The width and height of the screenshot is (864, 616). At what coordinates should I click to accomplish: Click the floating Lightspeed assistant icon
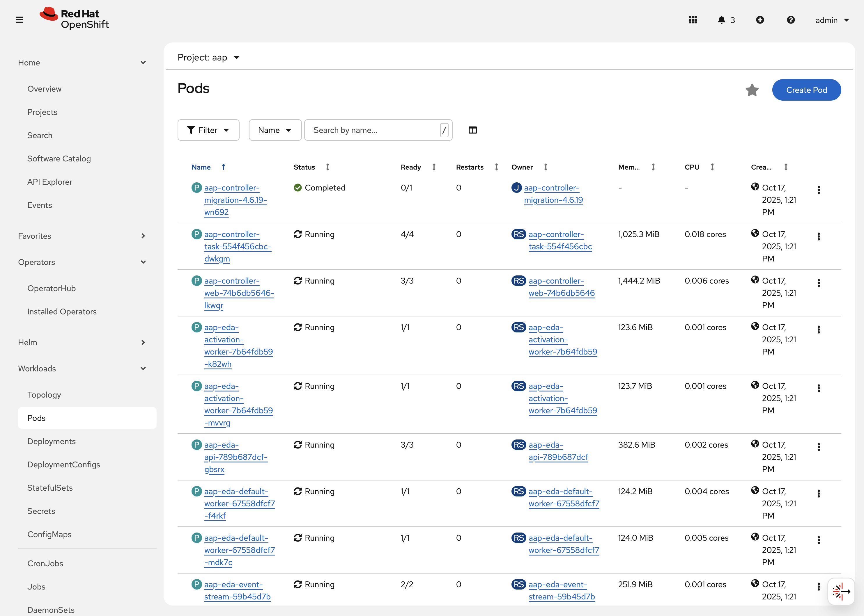[x=841, y=591]
